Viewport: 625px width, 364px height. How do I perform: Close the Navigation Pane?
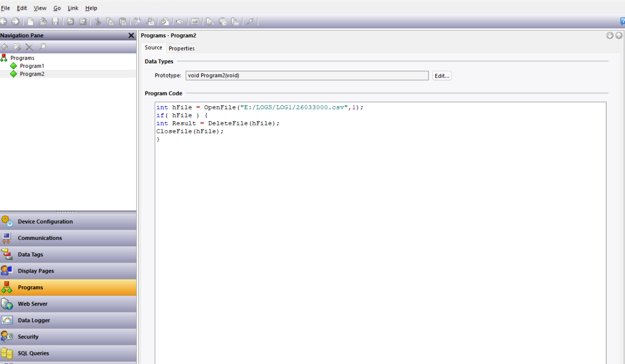131,36
